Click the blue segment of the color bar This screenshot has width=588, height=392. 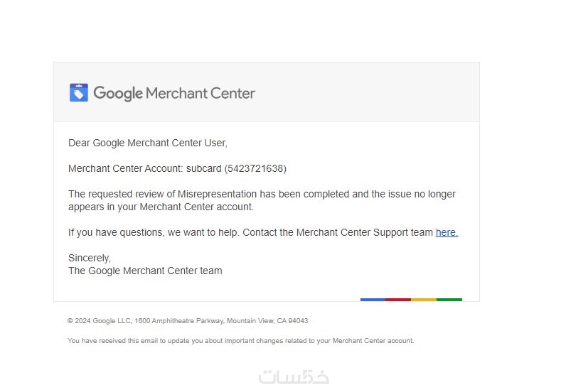pos(373,300)
